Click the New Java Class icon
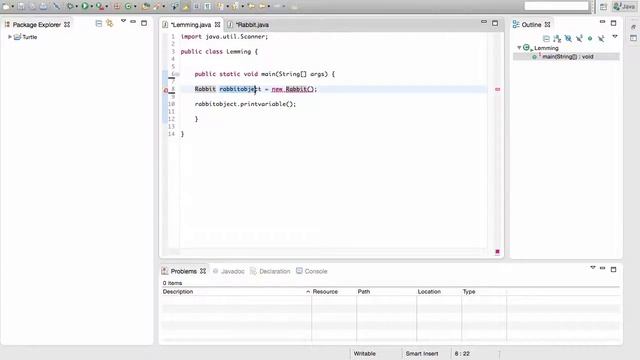Screen dimensions: 640x360 (x=128, y=6)
